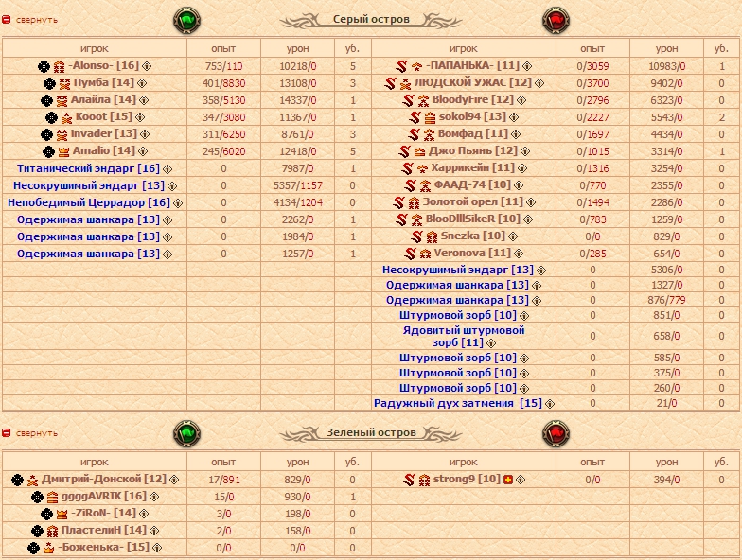
Task: Click experience value 0/285
Action: click(x=592, y=254)
